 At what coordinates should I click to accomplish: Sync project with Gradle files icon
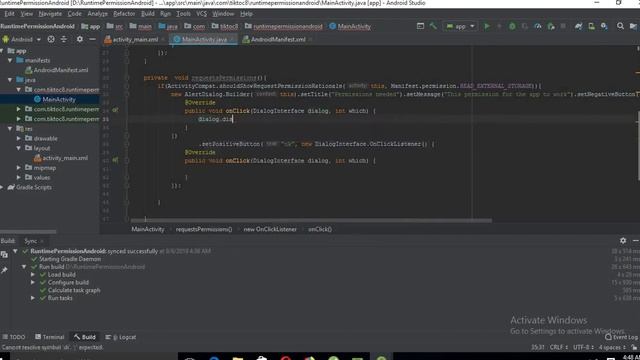tap(578, 26)
